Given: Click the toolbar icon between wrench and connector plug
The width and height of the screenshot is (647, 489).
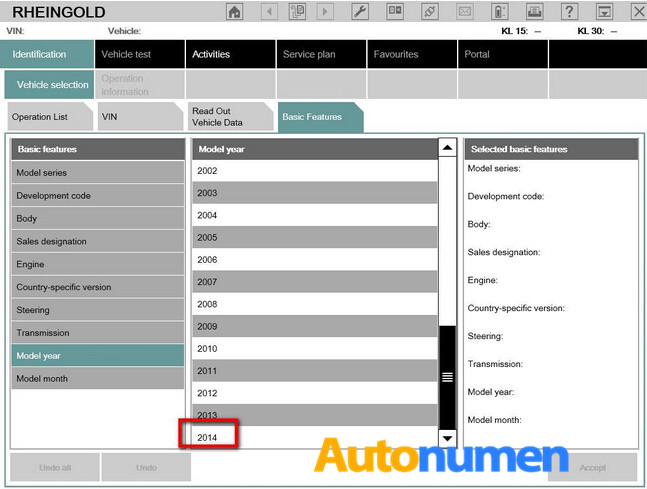Looking at the screenshot, I should coord(395,12).
